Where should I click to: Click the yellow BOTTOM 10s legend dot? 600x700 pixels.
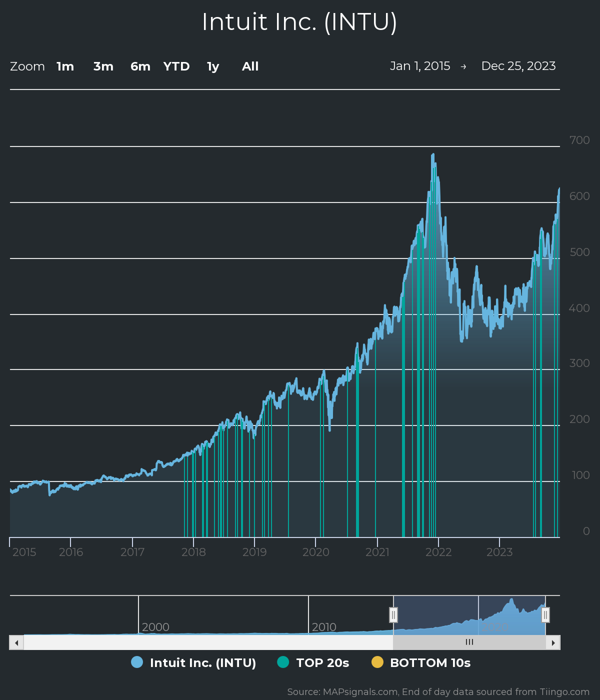[x=378, y=662]
